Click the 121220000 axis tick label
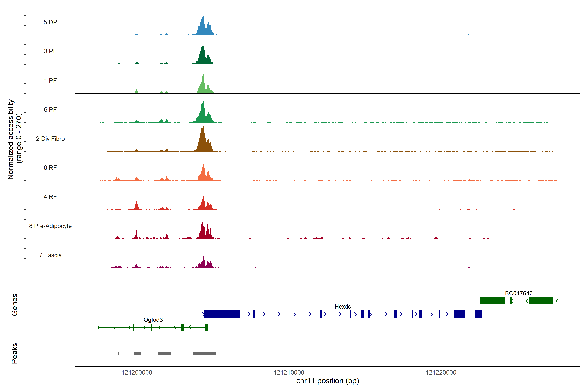588x392 pixels. (441, 373)
